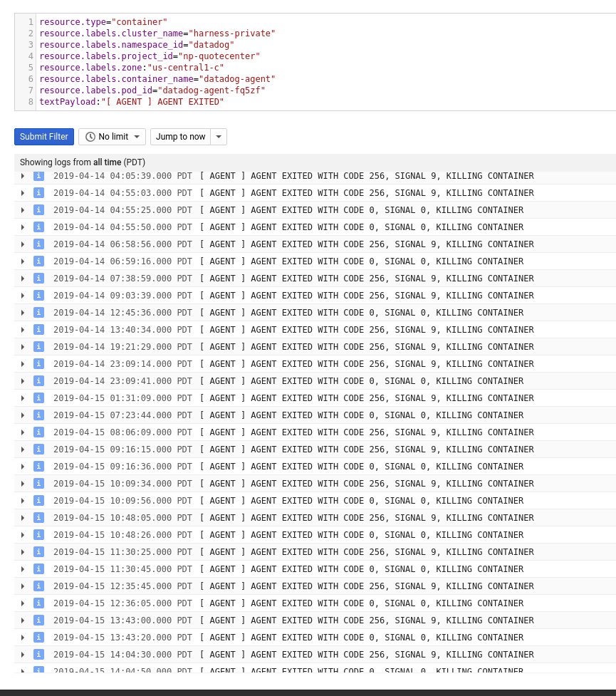
Task: Click info icon for 09:03:39 log entry
Action: [38, 296]
